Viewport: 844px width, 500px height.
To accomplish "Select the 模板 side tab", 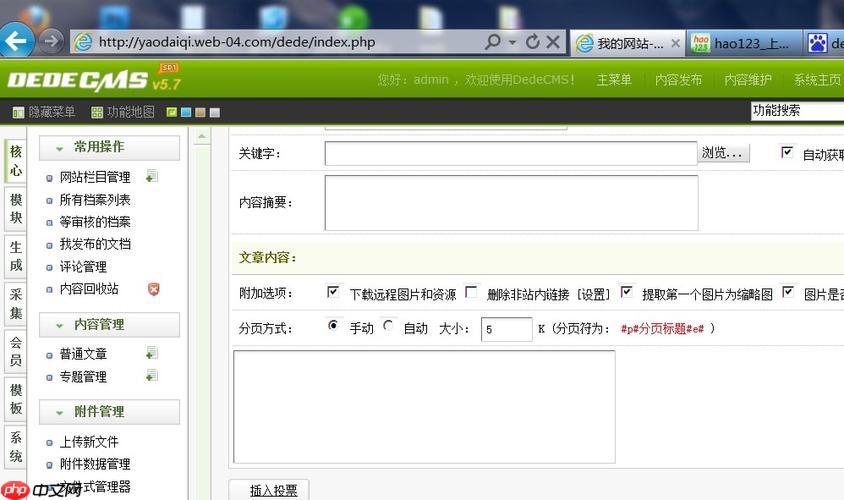I will coord(16,399).
